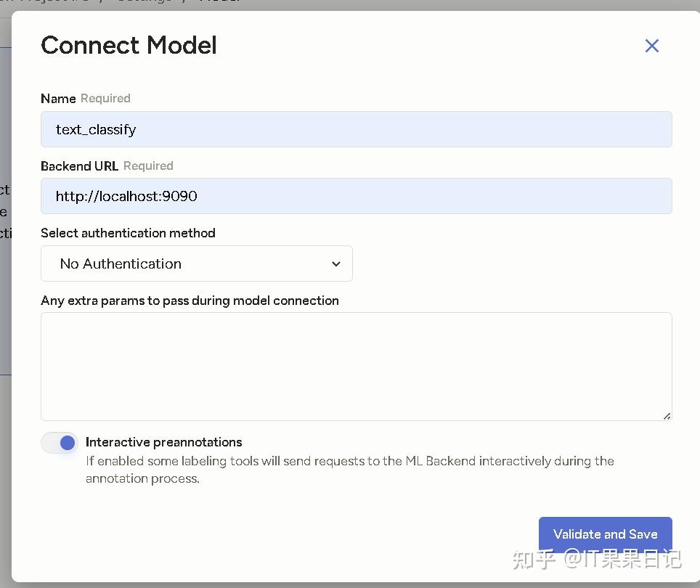The height and width of the screenshot is (588, 700).
Task: Click the text area resize handle
Action: (667, 415)
